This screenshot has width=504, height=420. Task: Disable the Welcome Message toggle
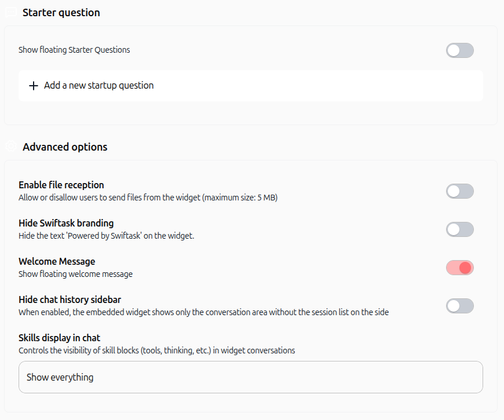pos(459,268)
